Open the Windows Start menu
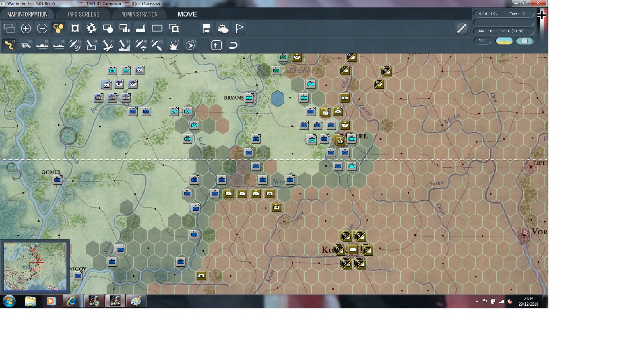Viewport: 644px width, 362px height. click(9, 301)
